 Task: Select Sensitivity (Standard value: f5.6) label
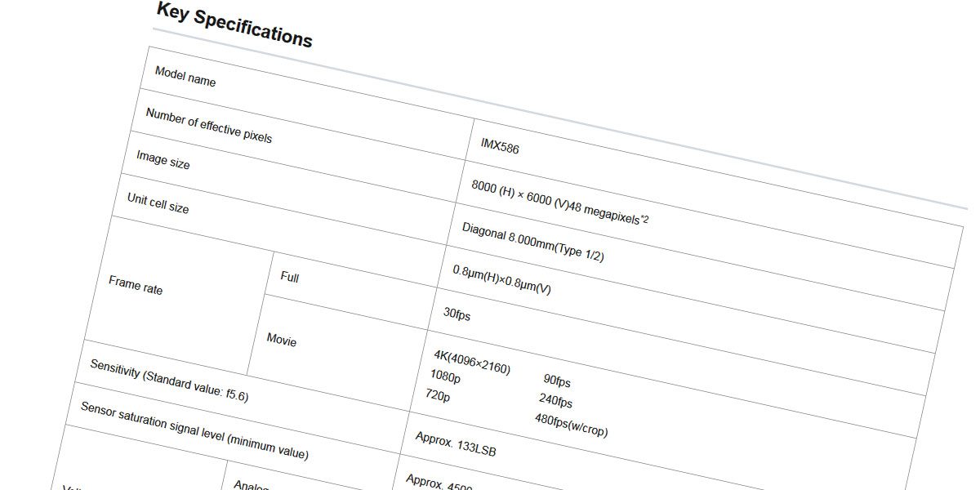(x=169, y=381)
